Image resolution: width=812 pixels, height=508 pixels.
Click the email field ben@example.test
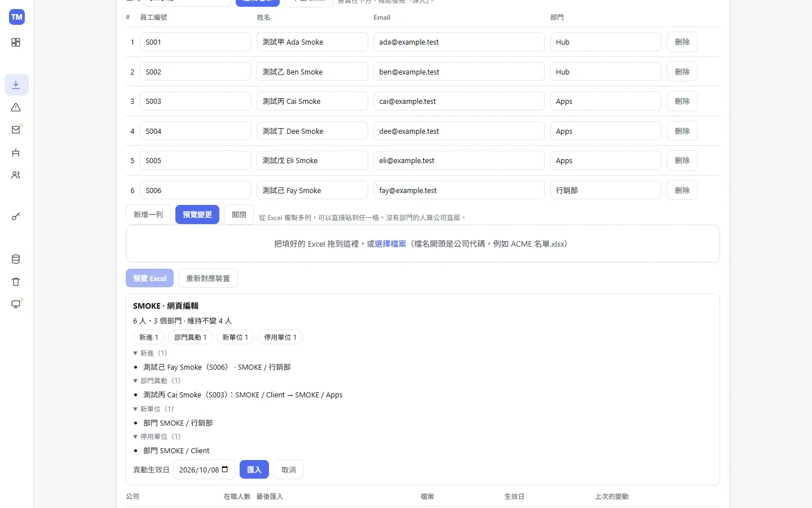click(459, 72)
